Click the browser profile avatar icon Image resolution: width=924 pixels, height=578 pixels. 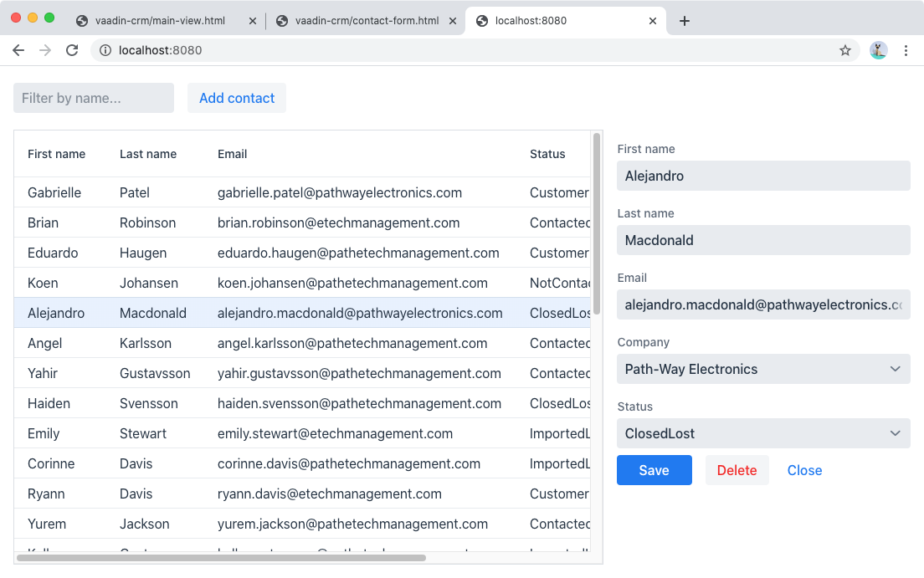pos(878,50)
